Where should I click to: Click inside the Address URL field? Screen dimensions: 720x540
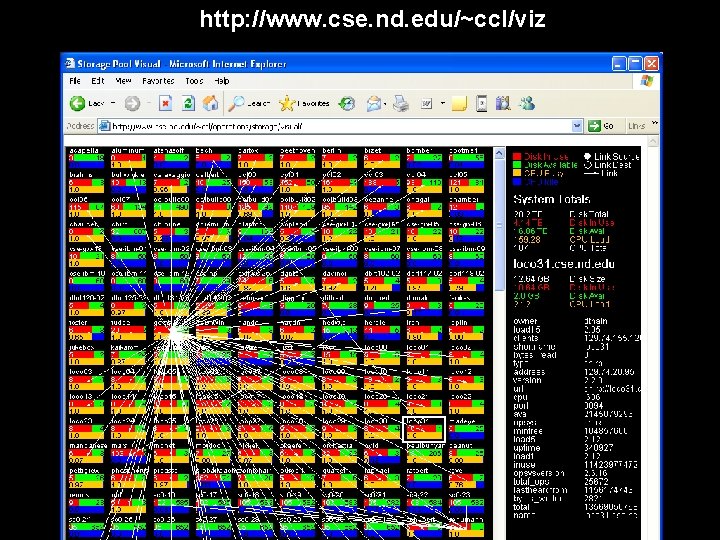[340, 126]
